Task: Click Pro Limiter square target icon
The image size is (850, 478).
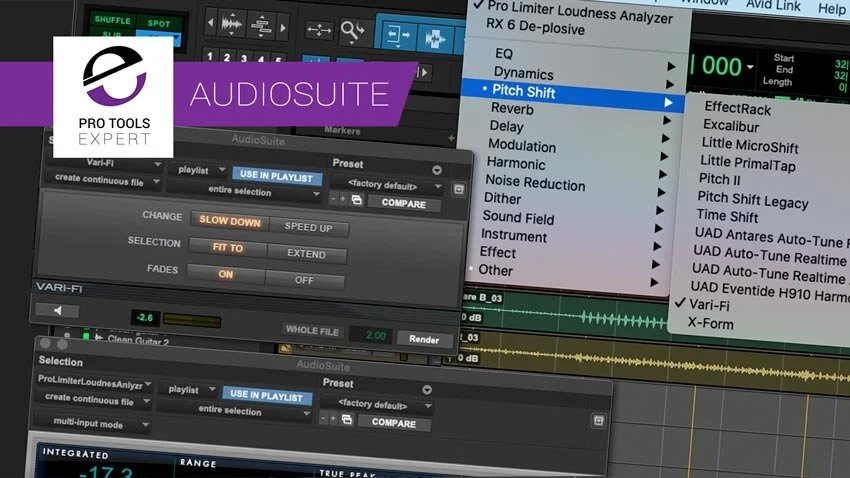Action: tap(598, 421)
